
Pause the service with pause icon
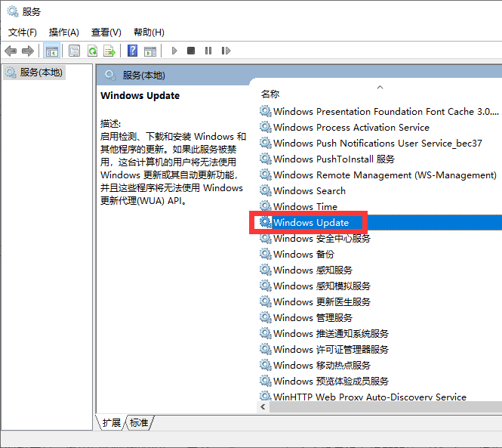(208, 51)
